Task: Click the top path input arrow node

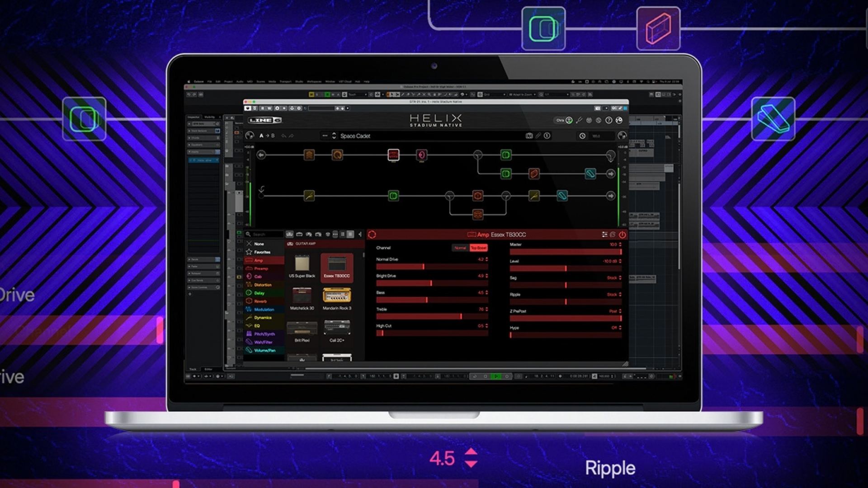Action: [x=261, y=155]
